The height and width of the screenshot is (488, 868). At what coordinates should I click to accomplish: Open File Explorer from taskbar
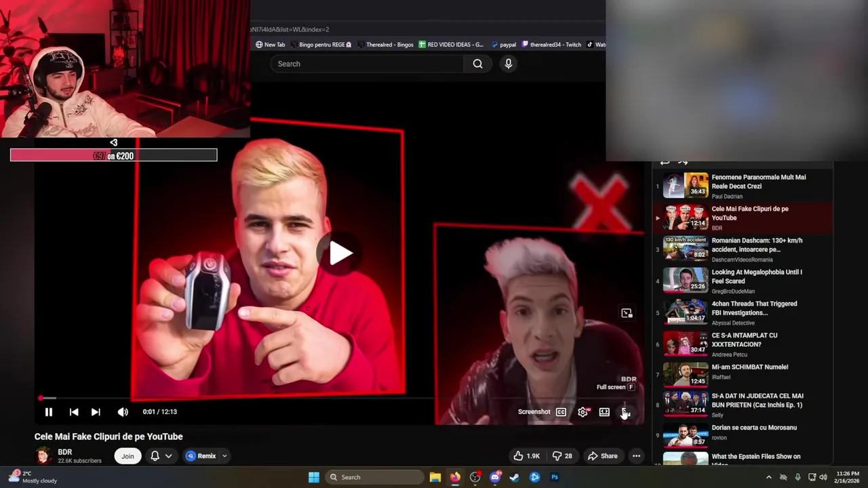tap(435, 477)
